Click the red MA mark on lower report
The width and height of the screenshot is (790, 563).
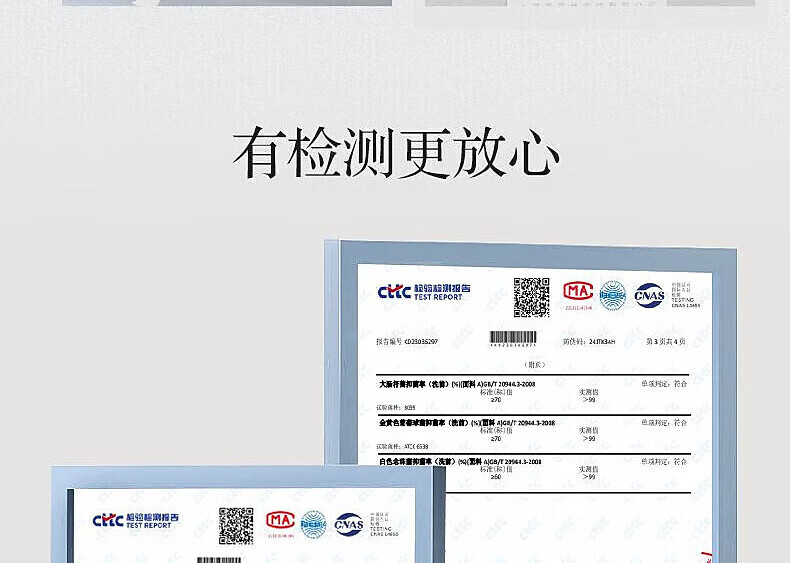pos(280,521)
